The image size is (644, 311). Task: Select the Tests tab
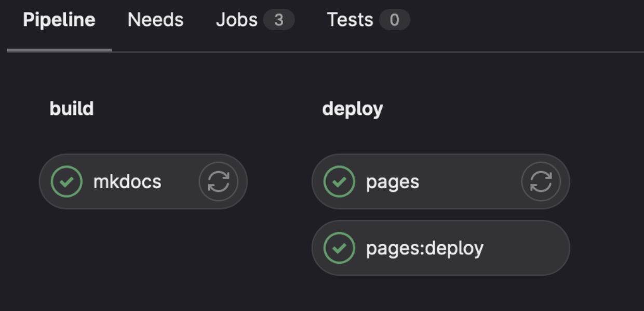[350, 20]
